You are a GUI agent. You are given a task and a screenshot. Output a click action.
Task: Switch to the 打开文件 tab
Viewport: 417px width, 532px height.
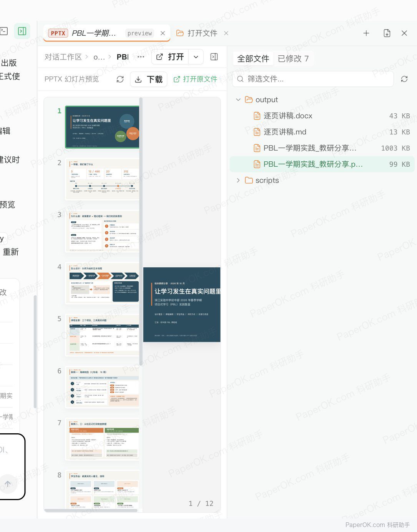pos(197,33)
